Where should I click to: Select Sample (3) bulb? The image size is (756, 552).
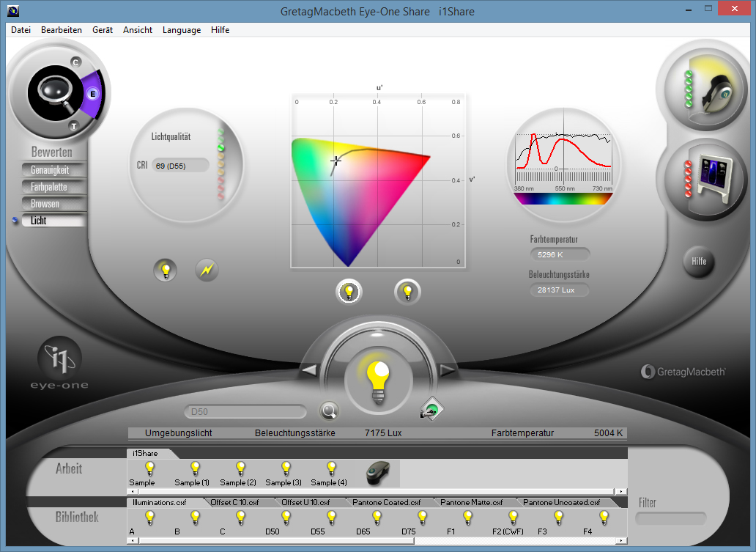pyautogui.click(x=286, y=468)
